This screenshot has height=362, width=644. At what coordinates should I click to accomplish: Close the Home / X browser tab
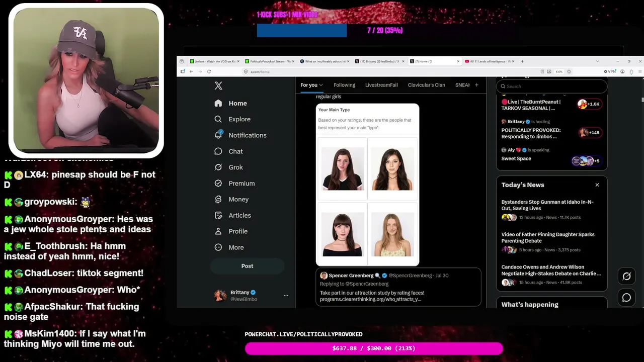point(458,61)
